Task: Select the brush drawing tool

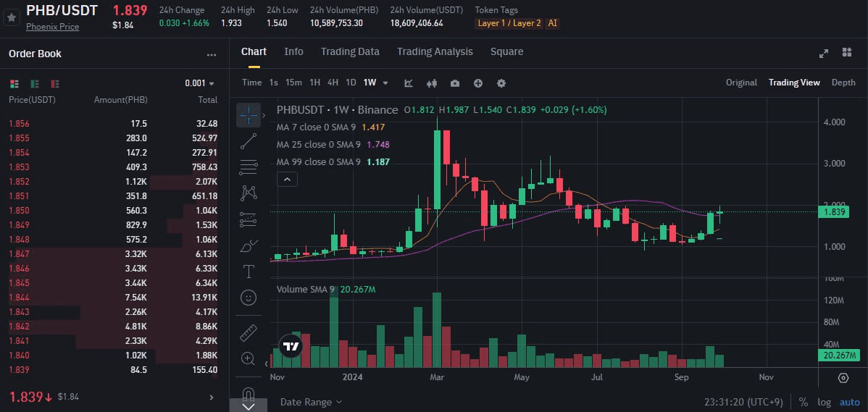Action: pos(249,245)
